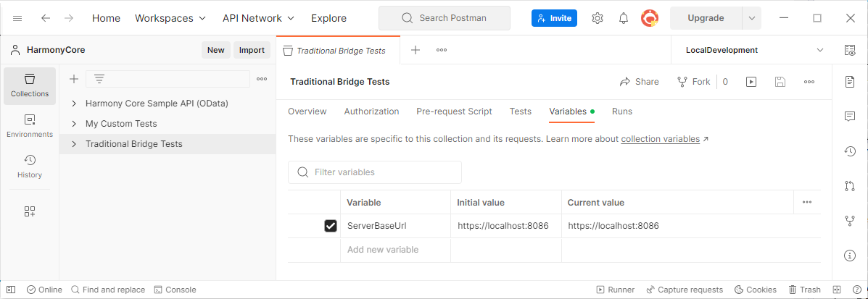Open sidebar collections options ellipsis
The width and height of the screenshot is (868, 299).
(262, 79)
